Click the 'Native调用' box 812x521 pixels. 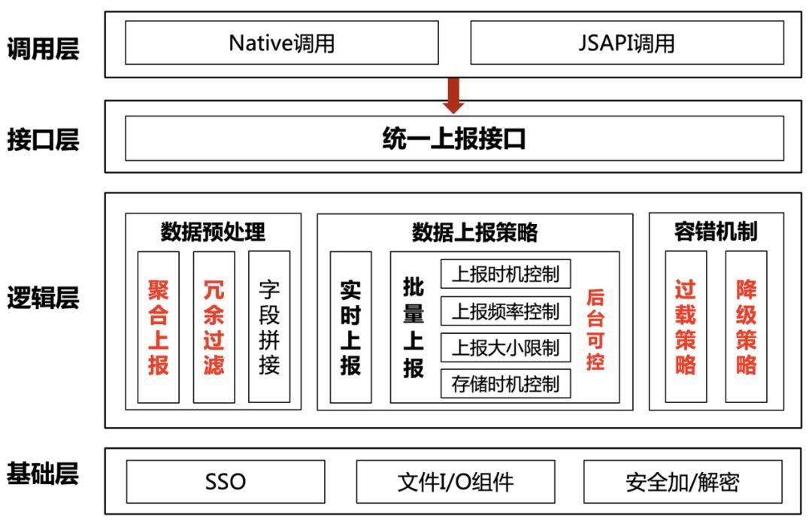click(282, 42)
